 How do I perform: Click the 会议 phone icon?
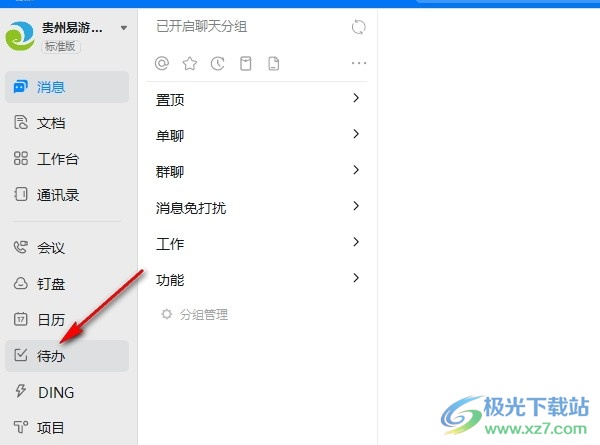[20, 247]
